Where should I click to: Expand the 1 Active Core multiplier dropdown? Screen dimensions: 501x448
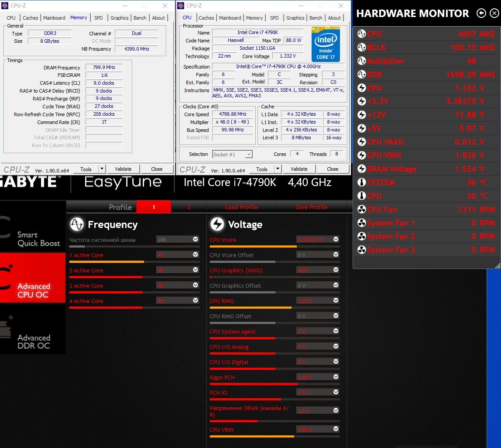click(196, 255)
